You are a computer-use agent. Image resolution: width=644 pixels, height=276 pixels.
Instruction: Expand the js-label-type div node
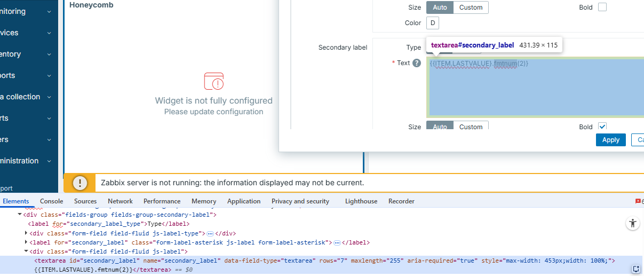(x=26, y=233)
